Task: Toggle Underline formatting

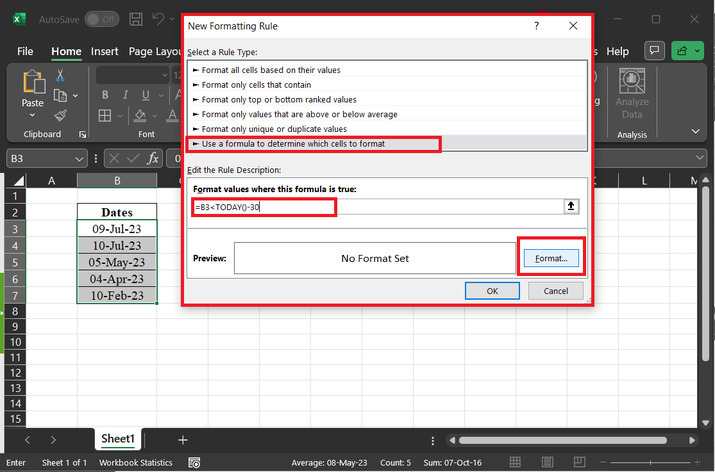Action: coord(145,95)
